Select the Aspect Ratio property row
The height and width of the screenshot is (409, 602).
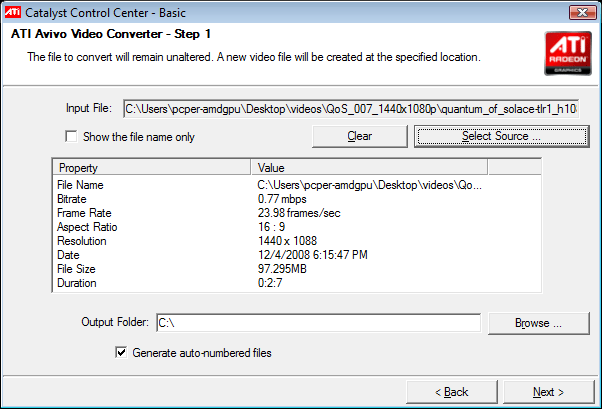pos(296,227)
